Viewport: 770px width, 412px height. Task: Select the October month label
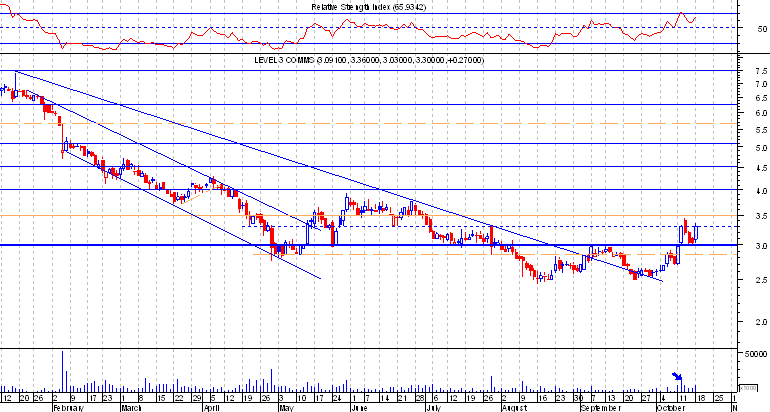pyautogui.click(x=671, y=408)
